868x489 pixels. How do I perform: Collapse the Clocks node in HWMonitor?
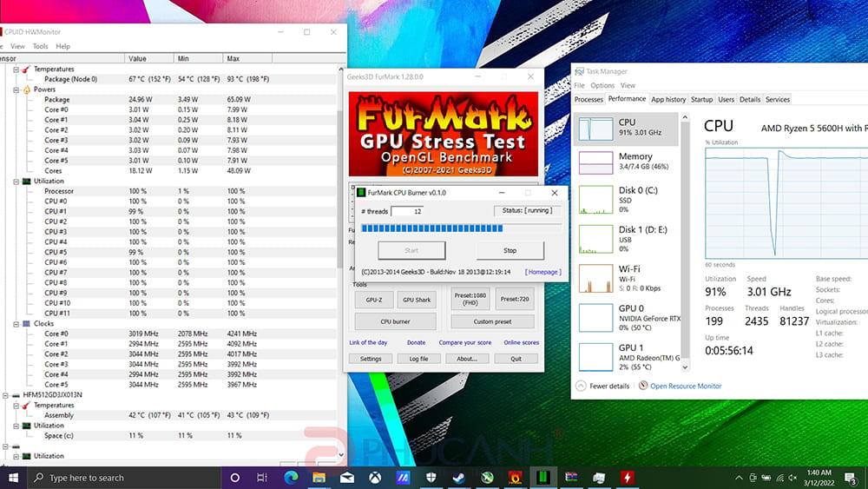(x=16, y=324)
